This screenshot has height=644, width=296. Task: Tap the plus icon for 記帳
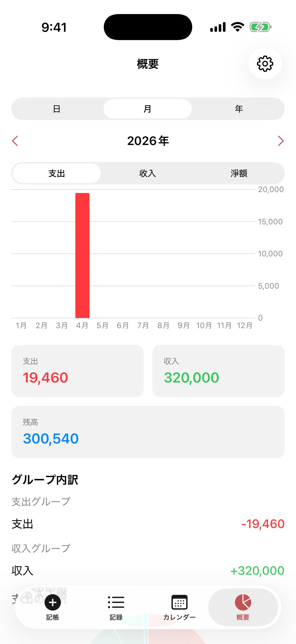[x=53, y=603]
